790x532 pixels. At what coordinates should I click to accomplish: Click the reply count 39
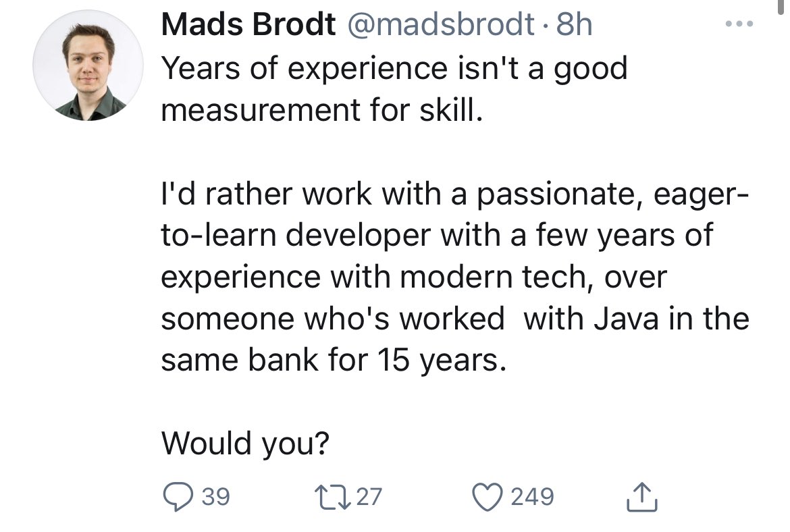pos(216,498)
